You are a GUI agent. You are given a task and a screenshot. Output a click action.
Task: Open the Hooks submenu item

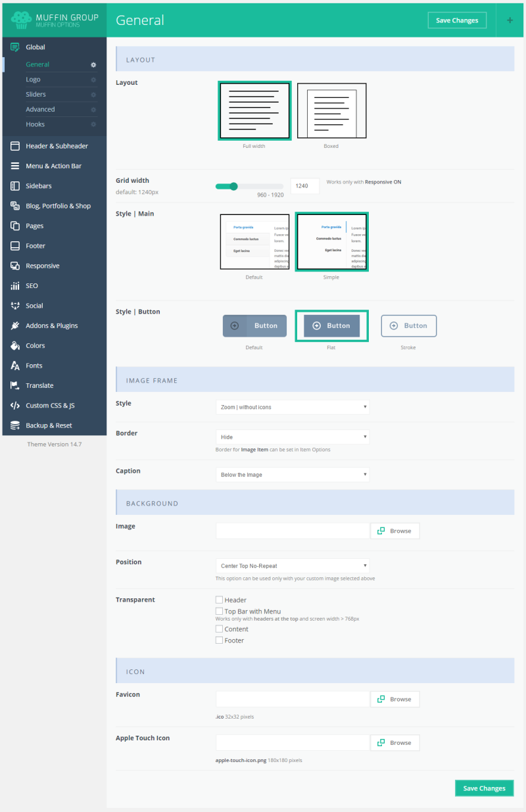(x=36, y=124)
